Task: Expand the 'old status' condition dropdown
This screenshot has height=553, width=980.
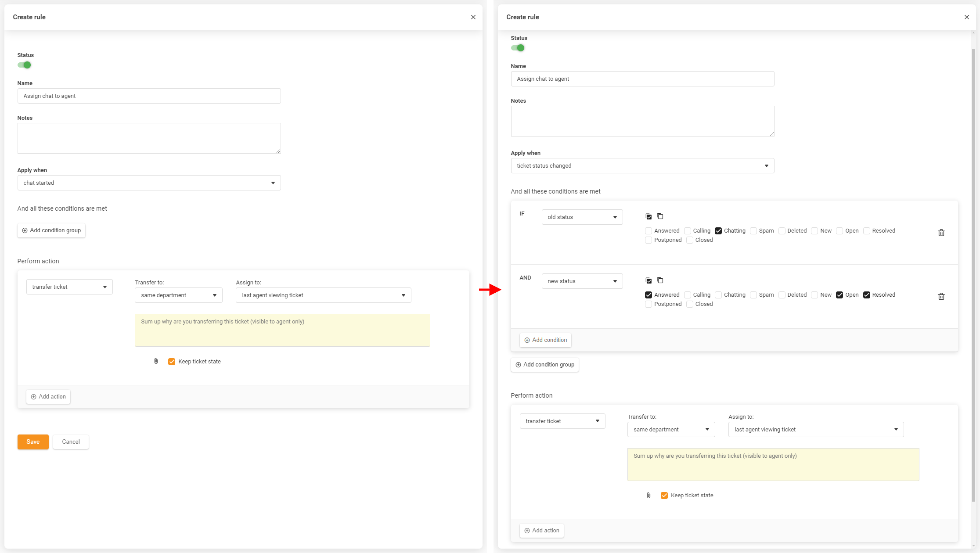Action: coord(582,217)
